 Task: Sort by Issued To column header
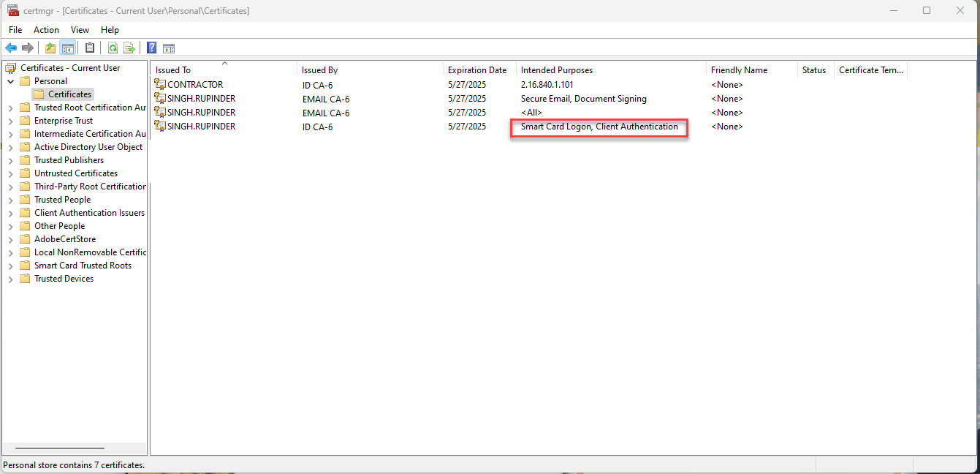pos(224,70)
